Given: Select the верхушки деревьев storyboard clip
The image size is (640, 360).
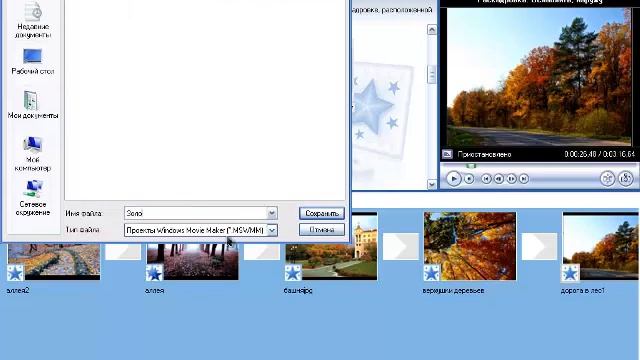Looking at the screenshot, I should point(470,246).
